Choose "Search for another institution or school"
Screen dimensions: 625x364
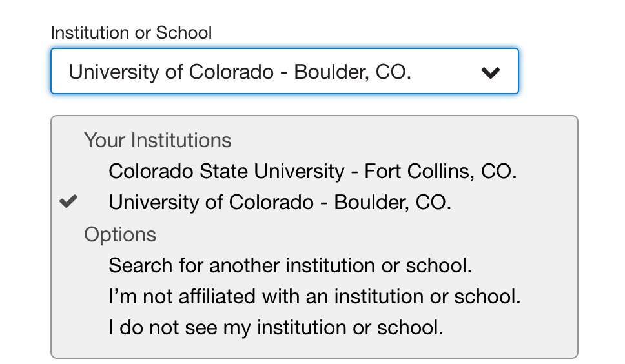[x=290, y=265]
